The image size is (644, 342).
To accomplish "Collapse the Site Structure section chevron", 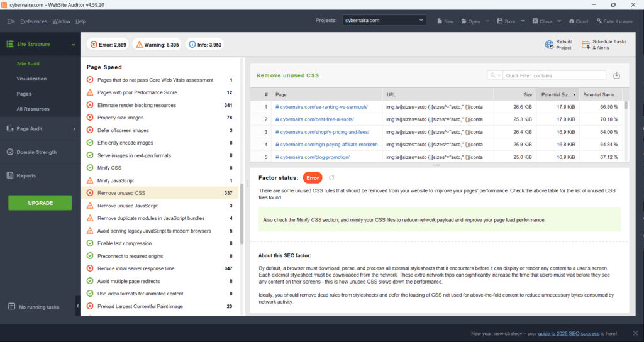I will click(x=74, y=45).
